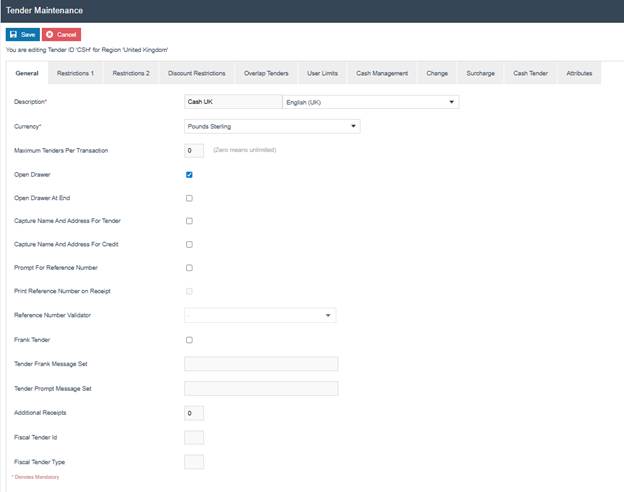Go to Discount Restrictions tab
This screenshot has width=624, height=492.
196,73
